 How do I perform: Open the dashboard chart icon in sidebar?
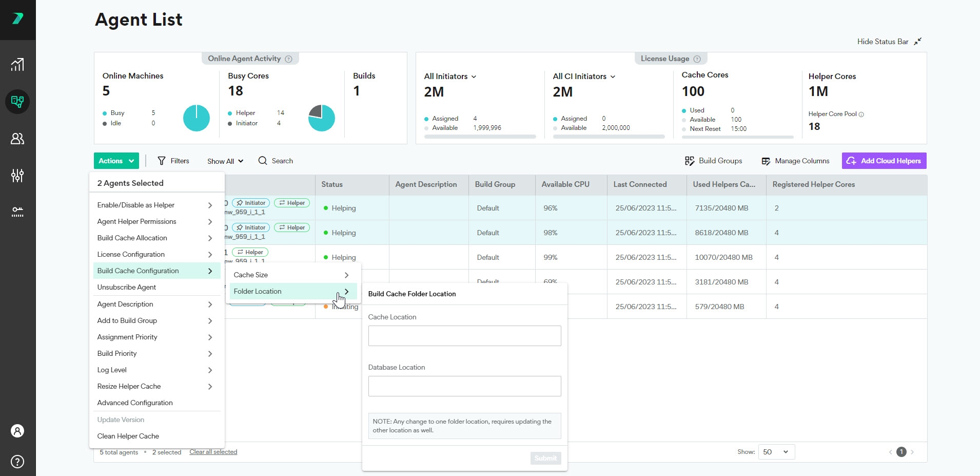click(x=17, y=65)
